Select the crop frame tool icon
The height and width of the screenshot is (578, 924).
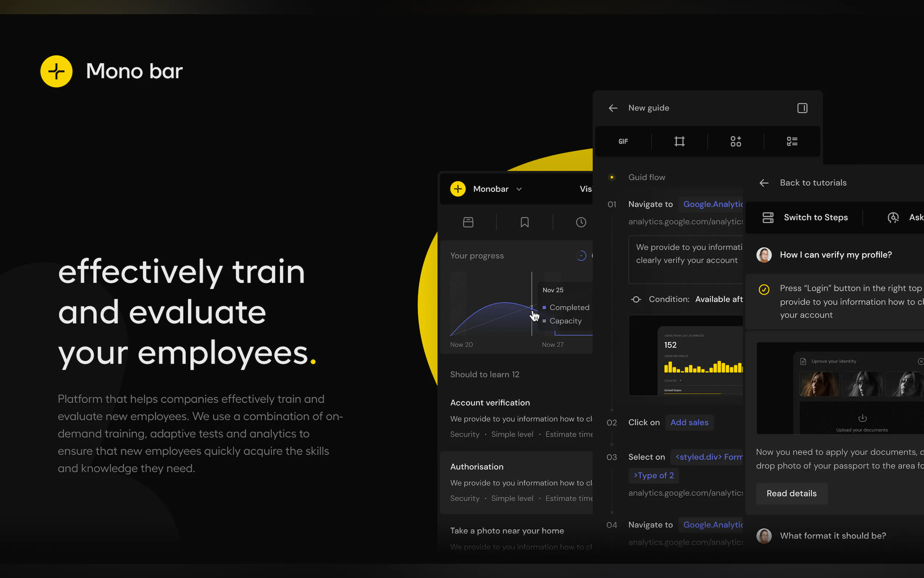tap(679, 142)
